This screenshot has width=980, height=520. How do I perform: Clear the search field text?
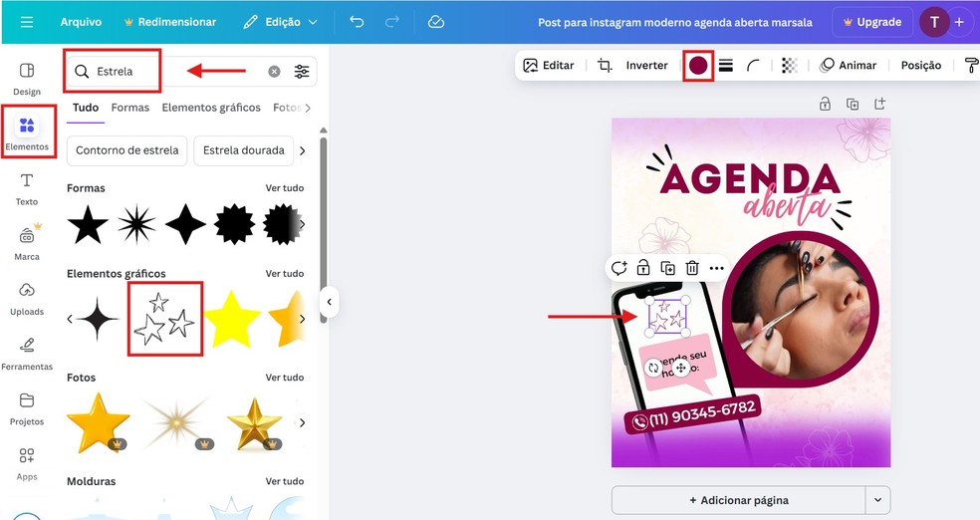[274, 72]
